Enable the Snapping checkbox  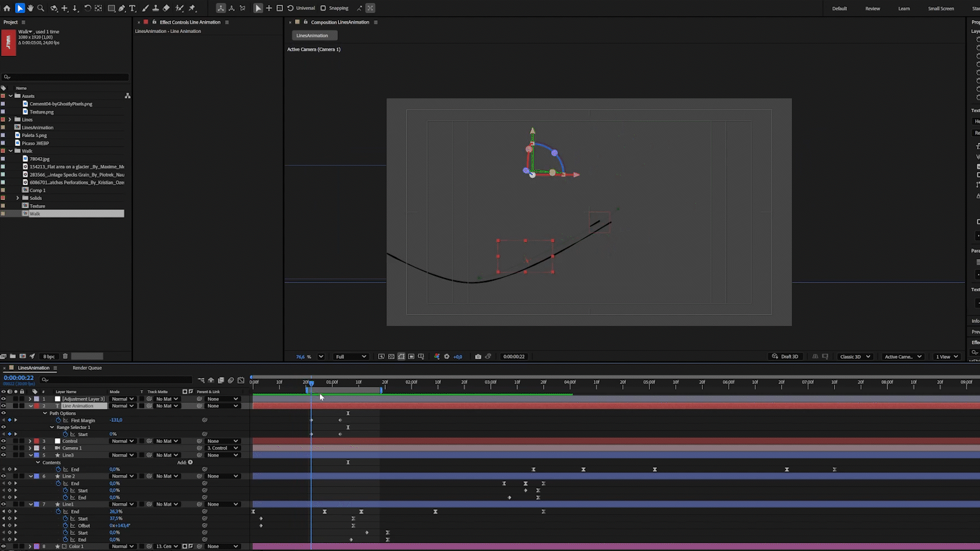[323, 8]
